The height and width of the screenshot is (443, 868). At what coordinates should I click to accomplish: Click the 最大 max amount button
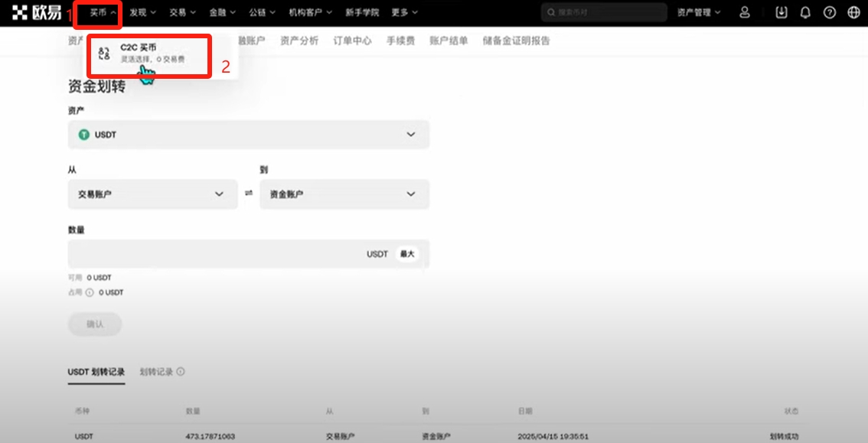[407, 254]
